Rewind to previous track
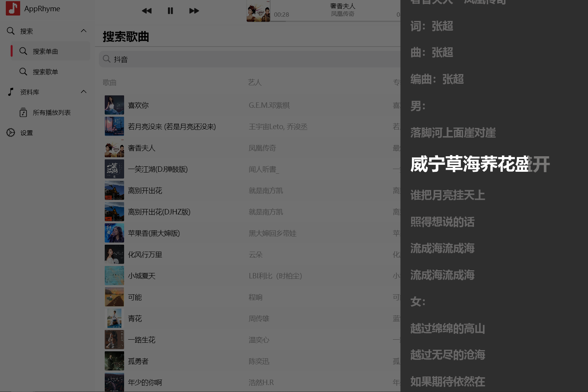The height and width of the screenshot is (392, 588). pos(147,11)
